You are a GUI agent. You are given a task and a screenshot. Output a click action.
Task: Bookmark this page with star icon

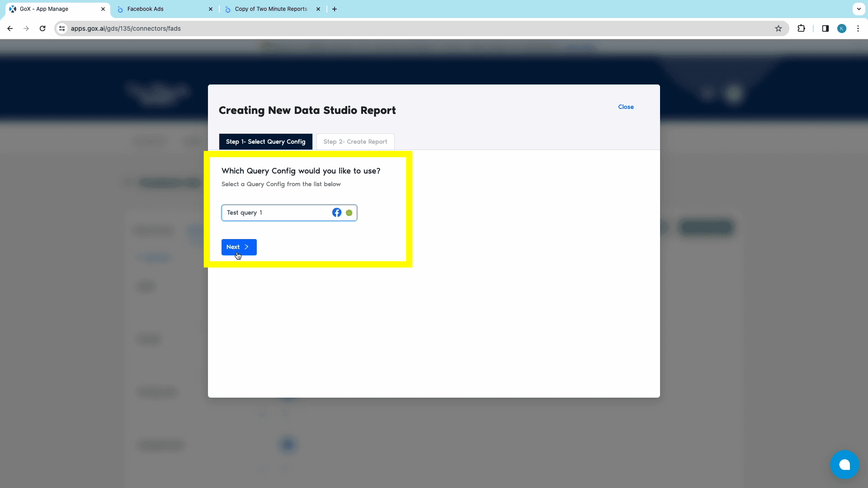pyautogui.click(x=778, y=28)
